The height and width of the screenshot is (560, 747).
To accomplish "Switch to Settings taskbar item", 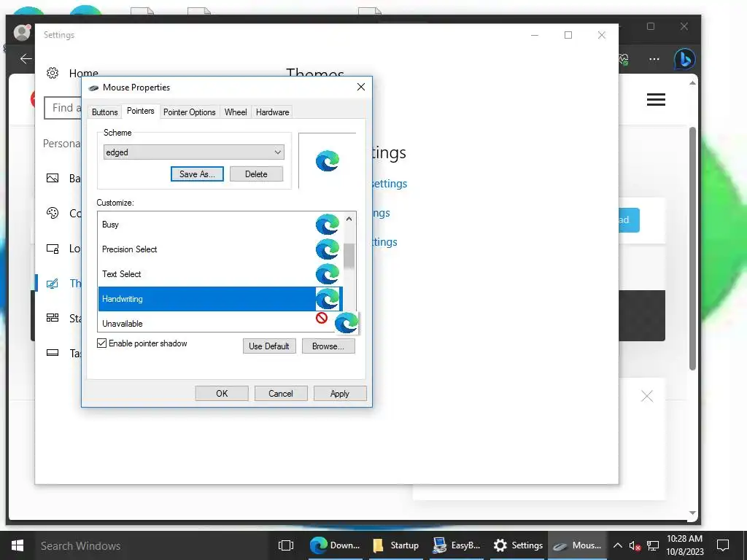I will pyautogui.click(x=518, y=545).
